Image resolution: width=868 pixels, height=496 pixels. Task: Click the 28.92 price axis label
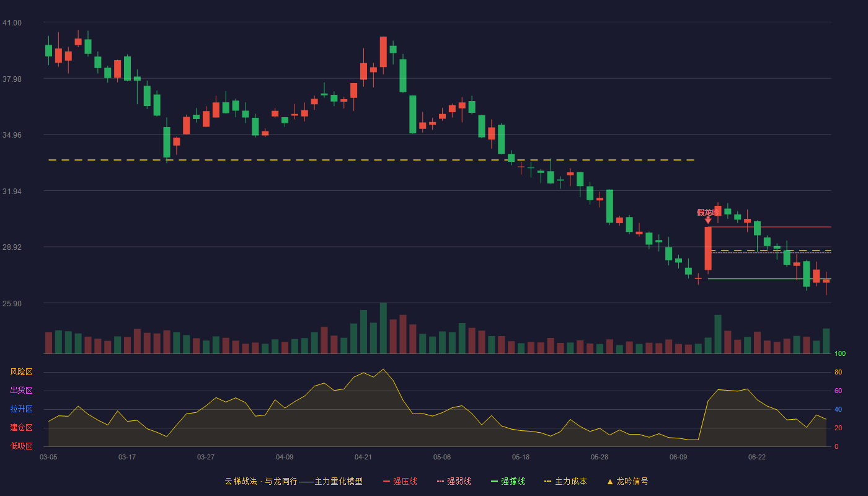[12, 247]
